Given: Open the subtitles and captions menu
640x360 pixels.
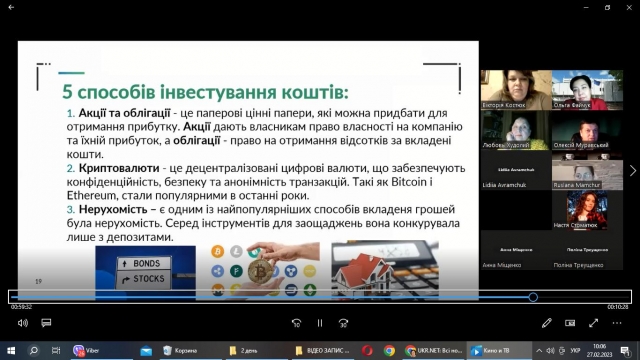Looking at the screenshot, I should pyautogui.click(x=46, y=323).
